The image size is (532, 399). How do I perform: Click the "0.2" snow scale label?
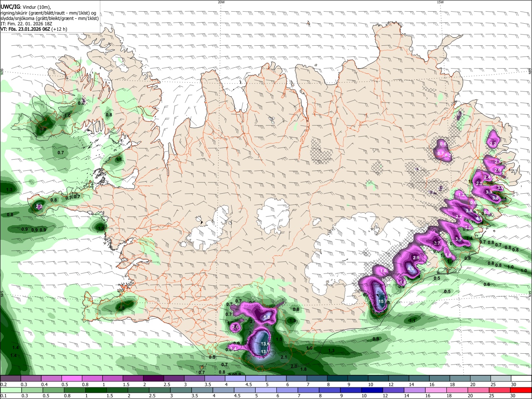[3, 384]
